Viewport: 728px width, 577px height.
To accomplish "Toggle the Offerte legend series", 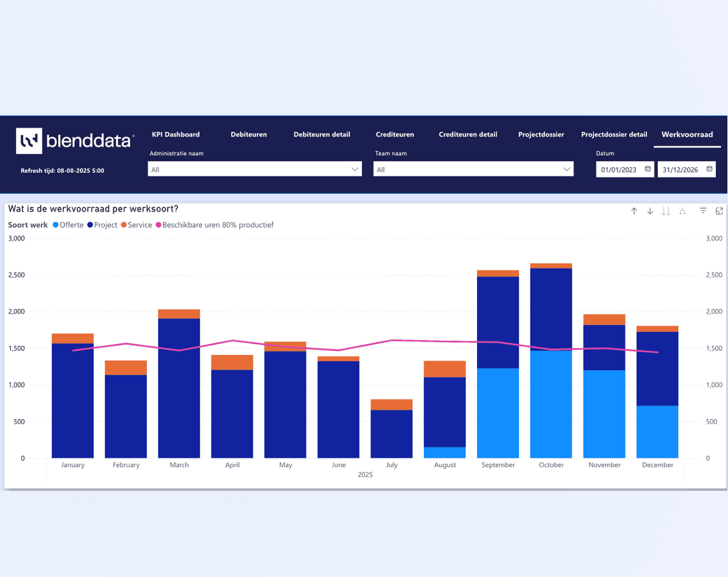I will click(x=68, y=225).
